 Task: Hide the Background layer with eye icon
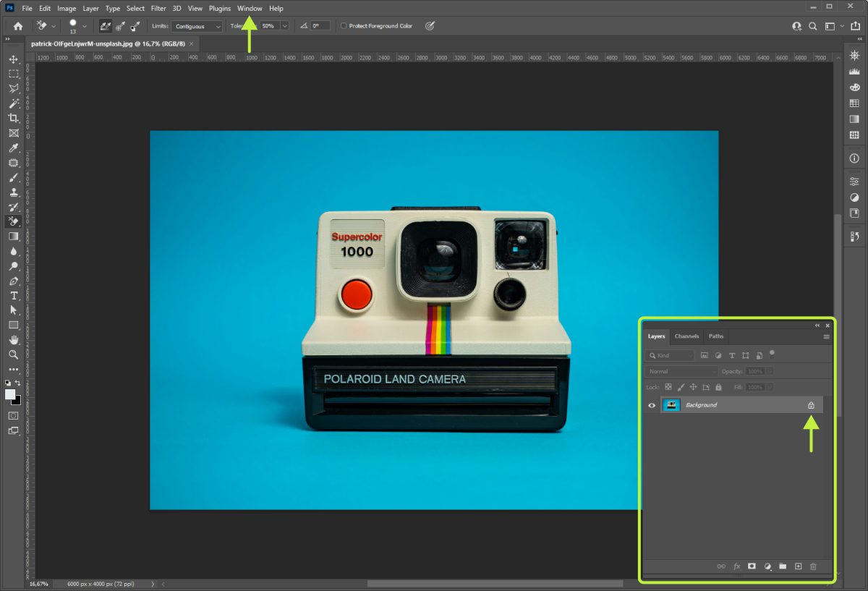click(652, 405)
